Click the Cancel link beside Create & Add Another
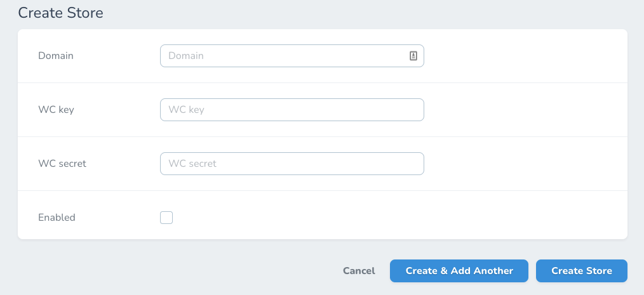 [x=359, y=271]
